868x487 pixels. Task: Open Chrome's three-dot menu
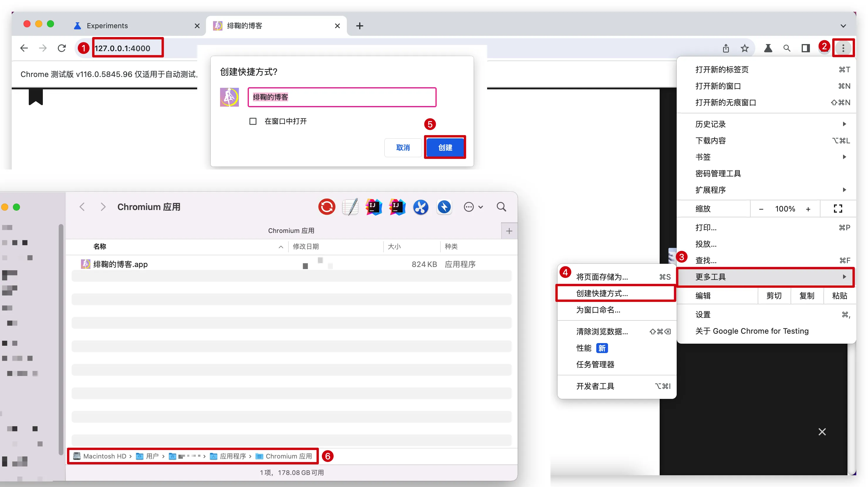pos(843,48)
